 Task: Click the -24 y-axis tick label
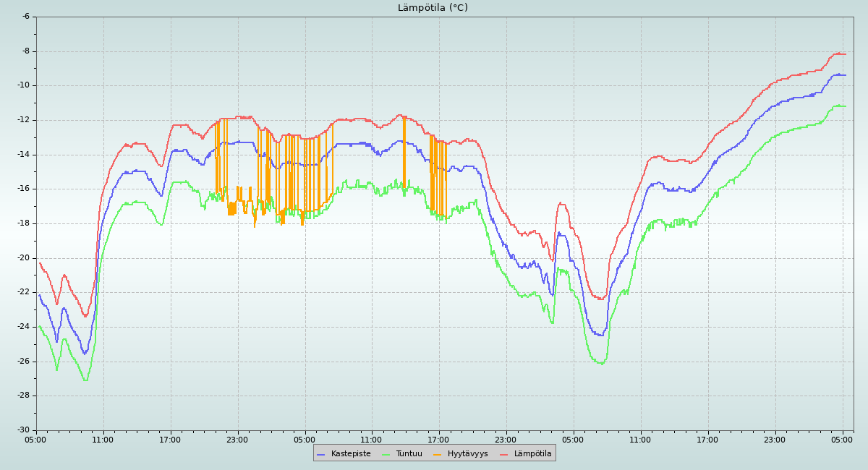[24, 327]
